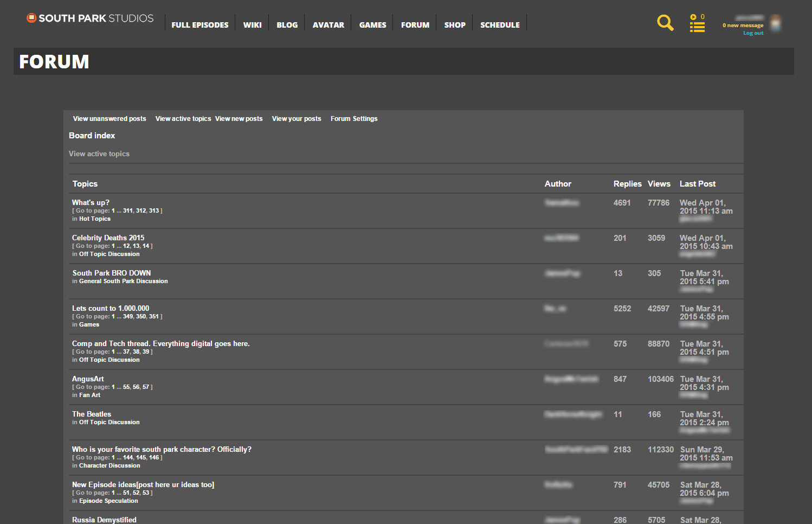Jump to page 351 of counting topic
Viewport: 812px width, 524px height.
[x=154, y=316]
